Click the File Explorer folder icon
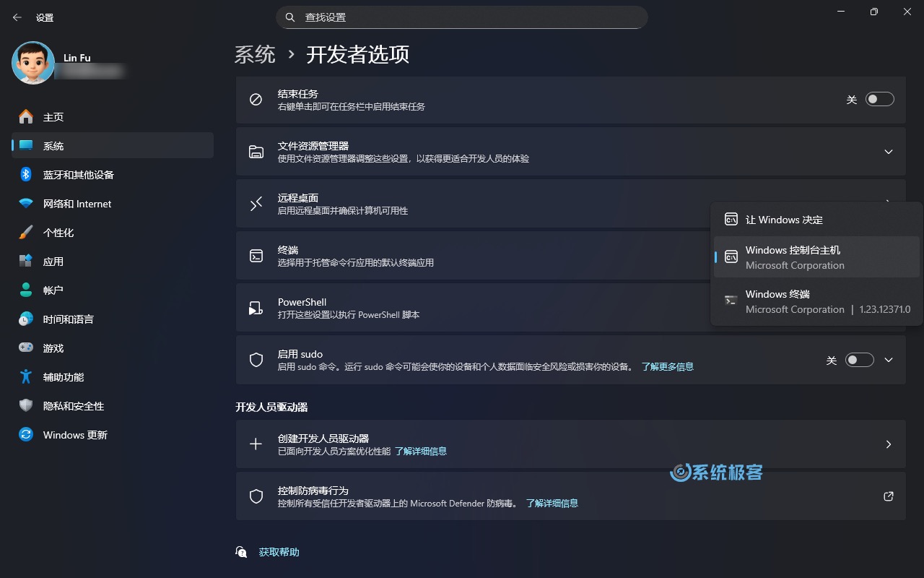Image resolution: width=924 pixels, height=578 pixels. [256, 152]
